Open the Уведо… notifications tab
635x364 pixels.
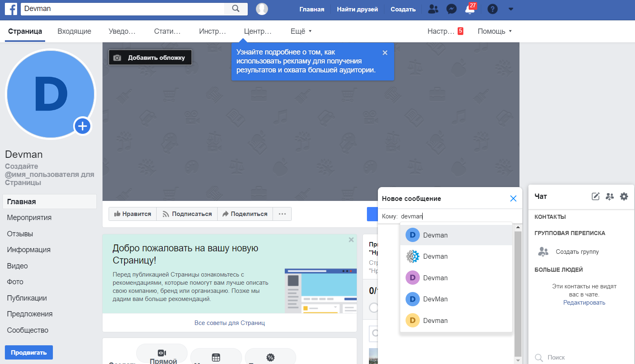[x=122, y=31]
